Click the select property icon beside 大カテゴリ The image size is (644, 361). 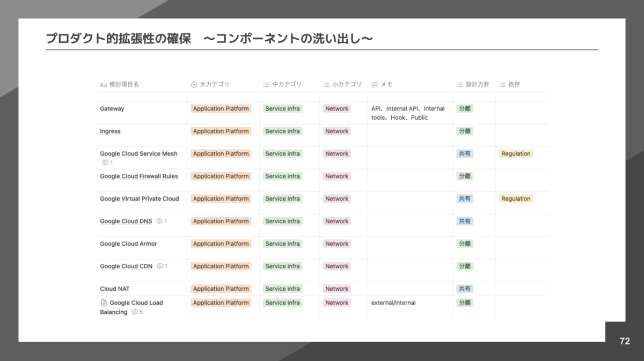pyautogui.click(x=193, y=84)
